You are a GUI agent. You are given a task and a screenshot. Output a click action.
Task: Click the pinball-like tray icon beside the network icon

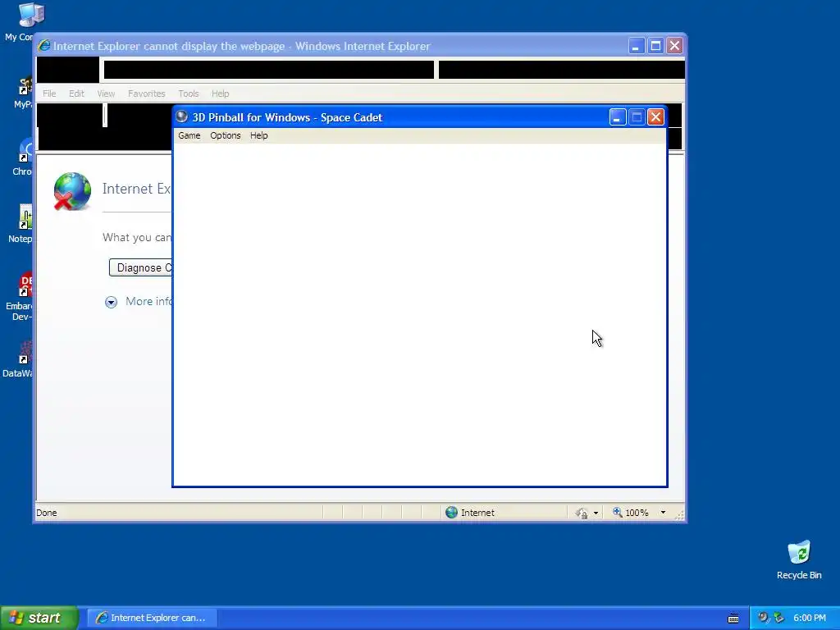tap(762, 618)
